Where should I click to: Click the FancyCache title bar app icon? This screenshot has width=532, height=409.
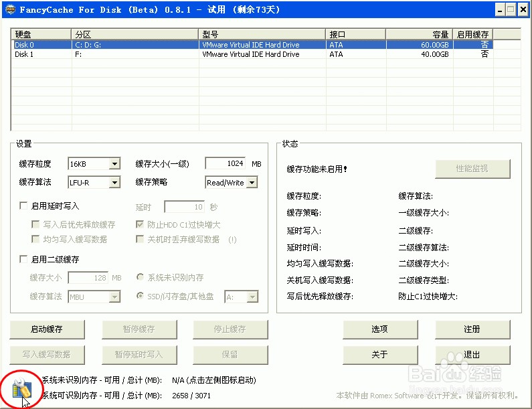[11, 9]
